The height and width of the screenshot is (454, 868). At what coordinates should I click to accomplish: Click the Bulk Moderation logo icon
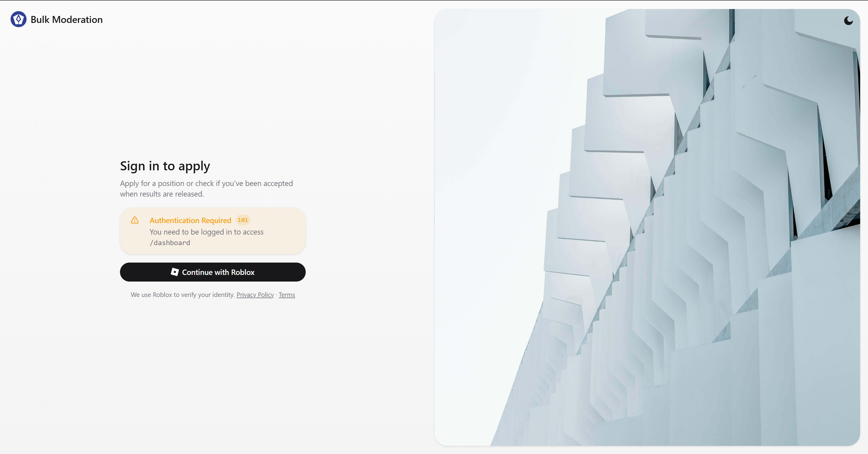[x=18, y=19]
